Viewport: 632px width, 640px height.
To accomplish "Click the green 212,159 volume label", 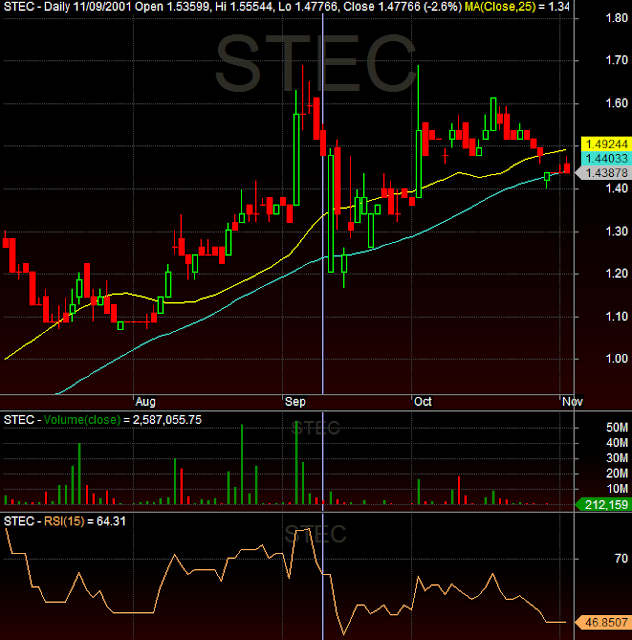I will click(x=604, y=505).
